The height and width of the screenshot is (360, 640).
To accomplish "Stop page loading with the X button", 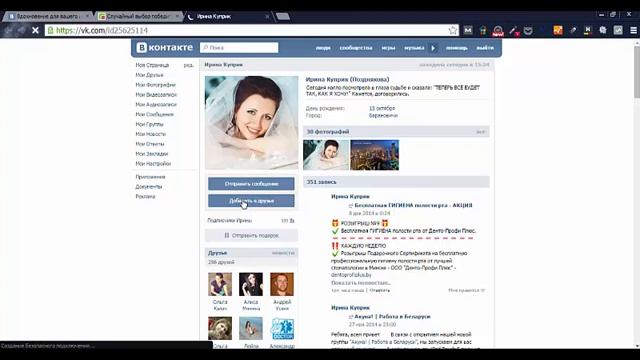I will tap(35, 30).
